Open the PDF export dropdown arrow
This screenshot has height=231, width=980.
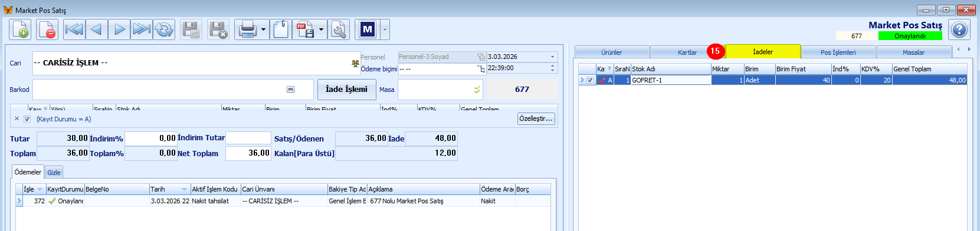pyautogui.click(x=321, y=29)
